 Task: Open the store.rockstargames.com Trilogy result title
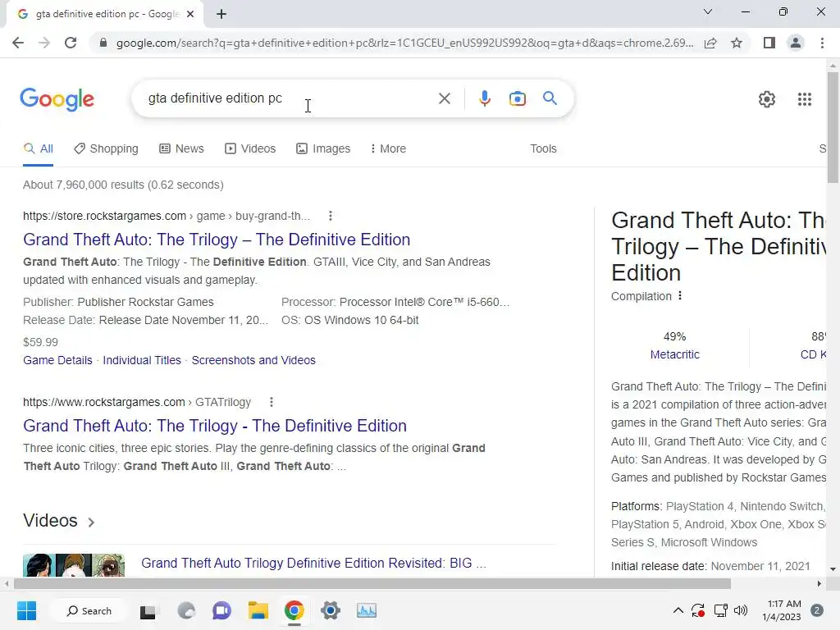point(217,240)
